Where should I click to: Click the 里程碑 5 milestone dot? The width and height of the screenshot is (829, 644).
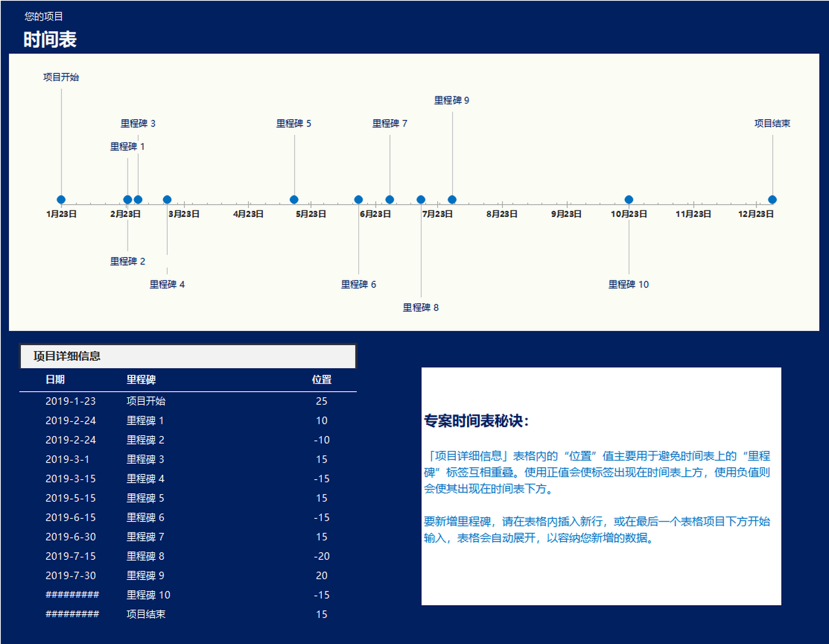pyautogui.click(x=293, y=200)
